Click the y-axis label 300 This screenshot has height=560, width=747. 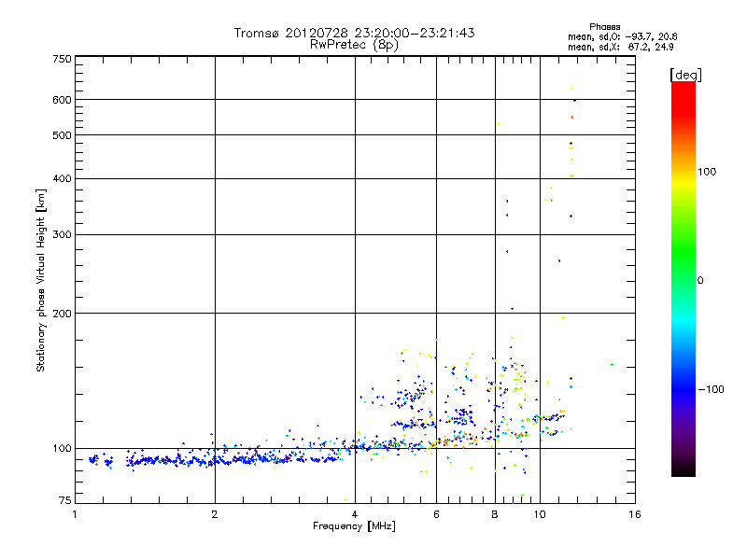click(x=62, y=234)
